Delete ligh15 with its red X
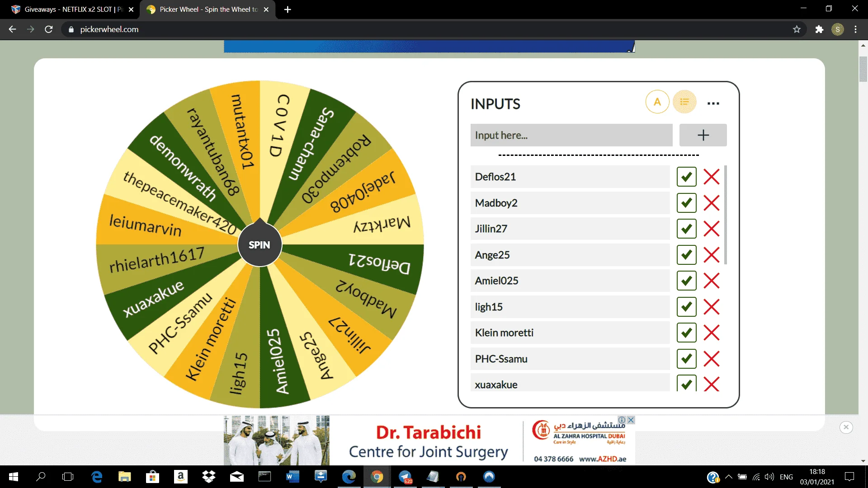Viewport: 868px width, 488px height. pyautogui.click(x=711, y=307)
